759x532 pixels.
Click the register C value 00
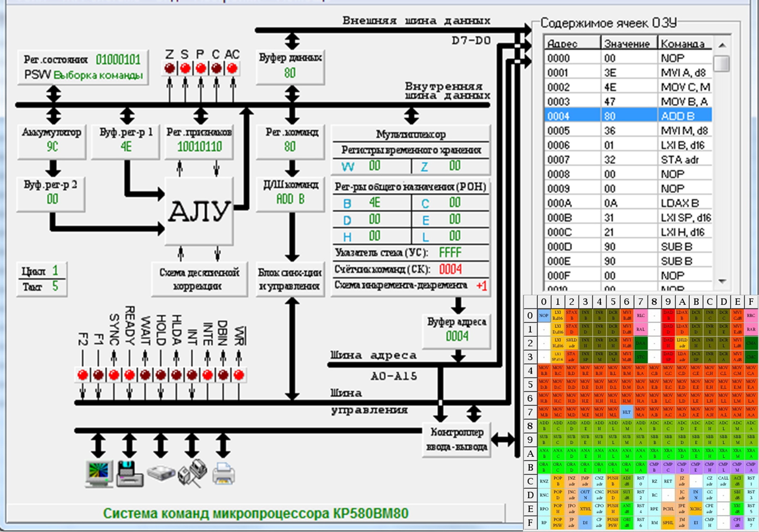tap(455, 202)
